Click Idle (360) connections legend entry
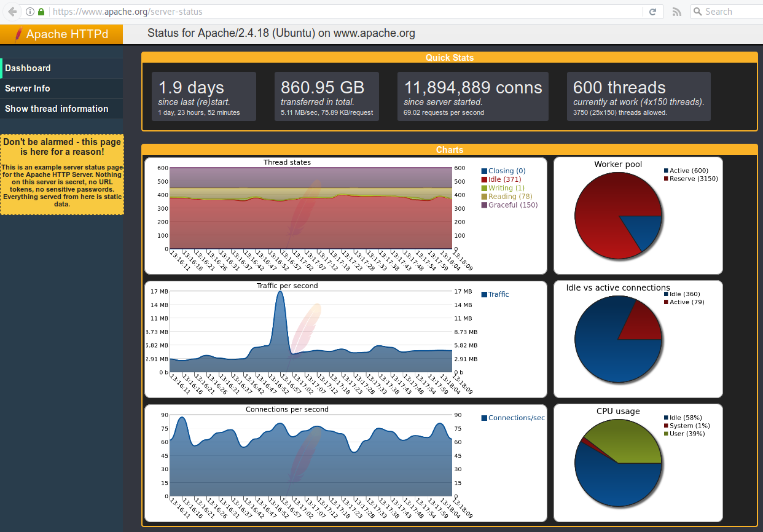 [x=681, y=294]
